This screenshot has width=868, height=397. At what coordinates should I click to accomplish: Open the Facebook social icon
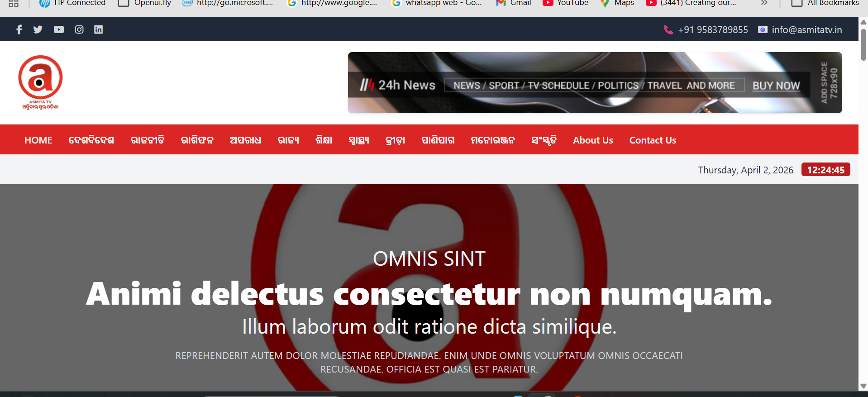tap(19, 30)
